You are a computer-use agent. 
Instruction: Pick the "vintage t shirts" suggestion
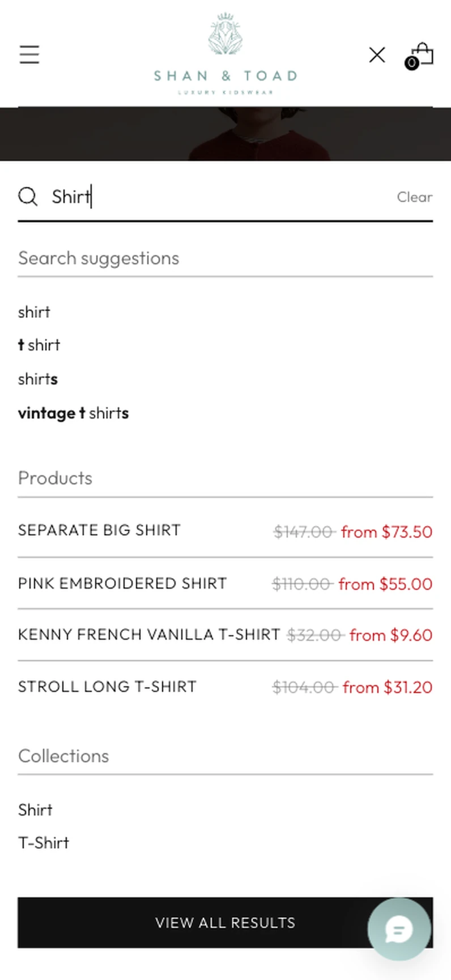pyautogui.click(x=74, y=413)
